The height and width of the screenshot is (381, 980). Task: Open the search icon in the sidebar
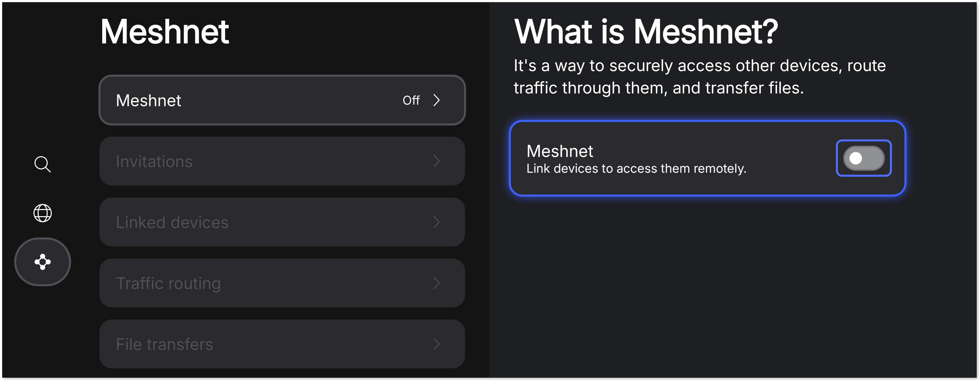pos(42,164)
